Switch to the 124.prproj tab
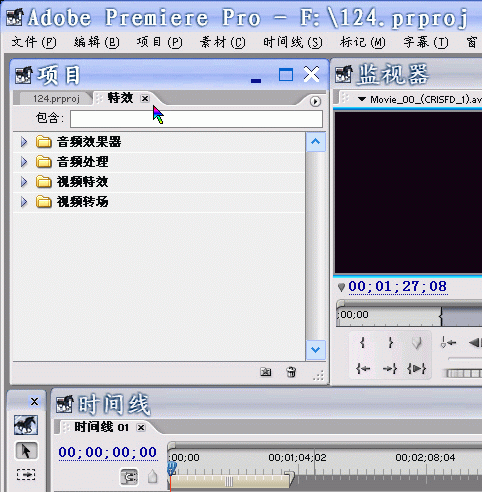The image size is (482, 492). coord(56,99)
